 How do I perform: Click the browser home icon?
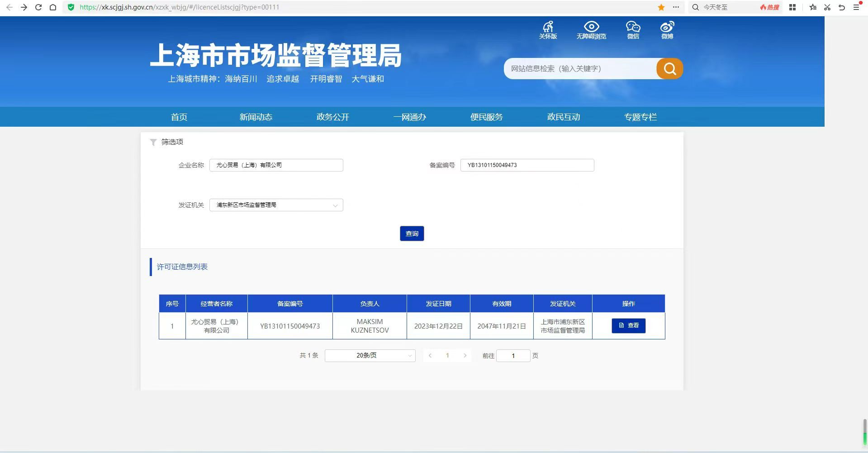point(53,7)
